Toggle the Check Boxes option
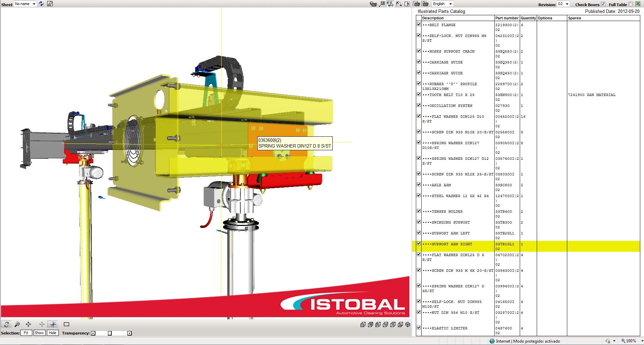 (603, 4)
